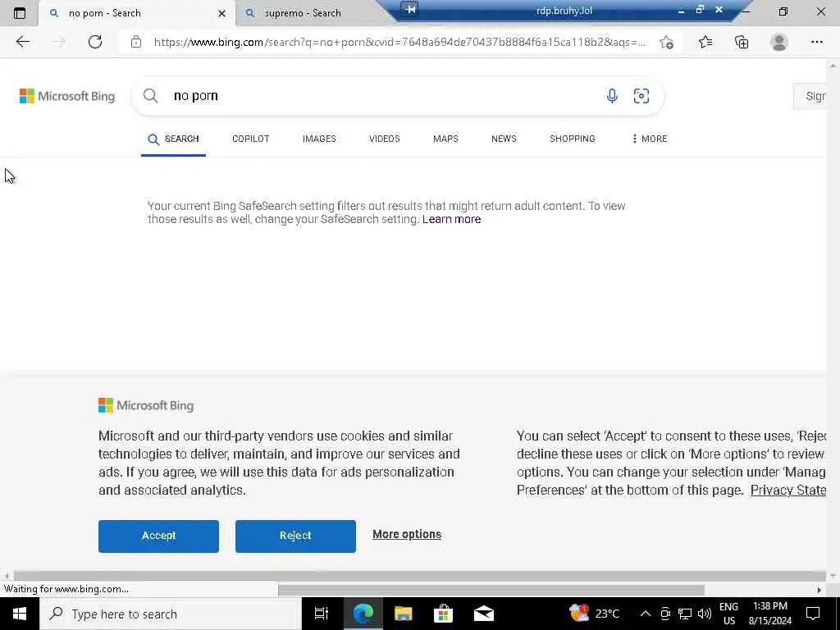
Task: Switch to NEWS results
Action: 504,139
